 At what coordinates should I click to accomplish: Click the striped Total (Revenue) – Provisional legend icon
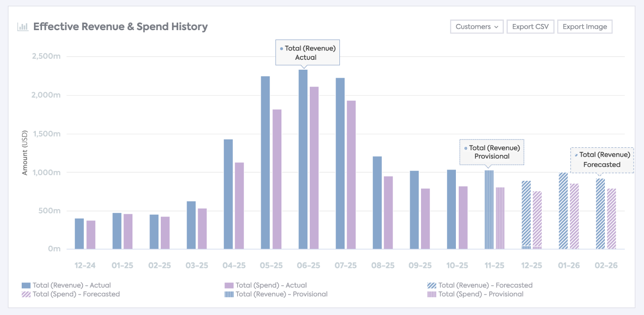(229, 294)
